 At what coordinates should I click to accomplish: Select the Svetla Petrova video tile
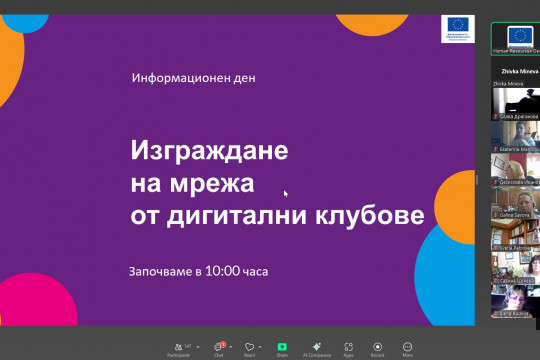(516, 236)
